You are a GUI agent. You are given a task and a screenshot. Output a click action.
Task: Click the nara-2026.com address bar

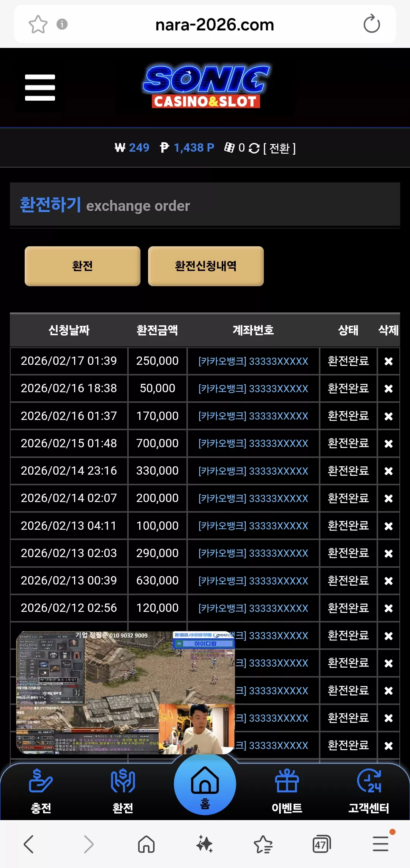point(214,25)
